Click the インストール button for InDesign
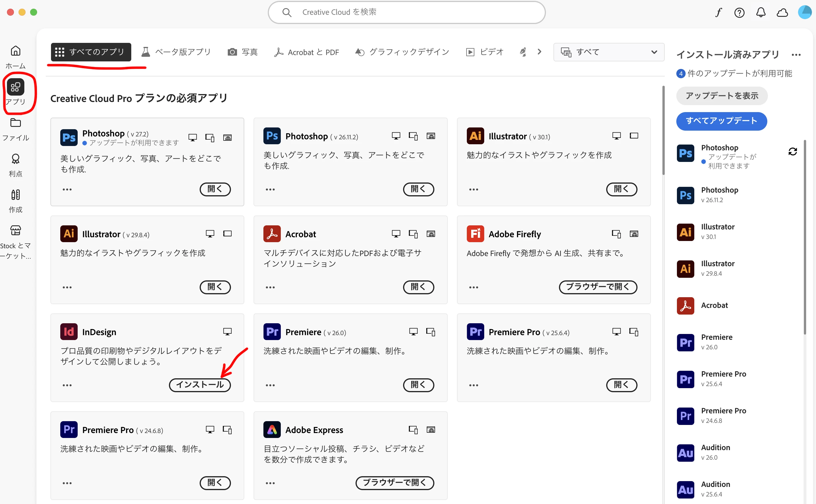 (x=200, y=385)
